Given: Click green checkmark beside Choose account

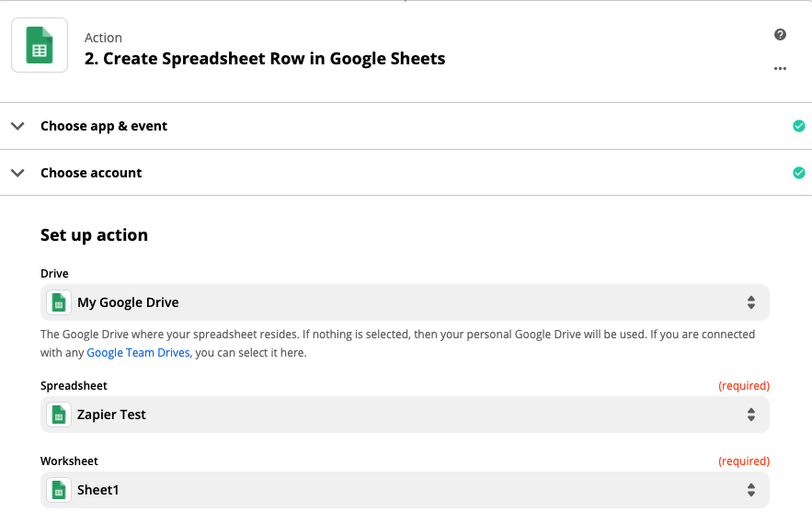Looking at the screenshot, I should (798, 173).
